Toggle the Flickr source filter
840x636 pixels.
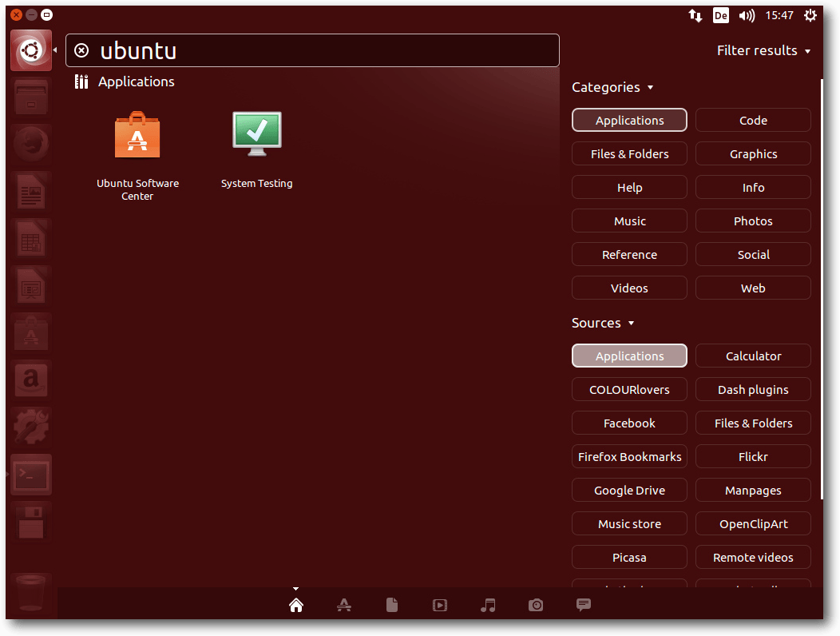click(753, 456)
